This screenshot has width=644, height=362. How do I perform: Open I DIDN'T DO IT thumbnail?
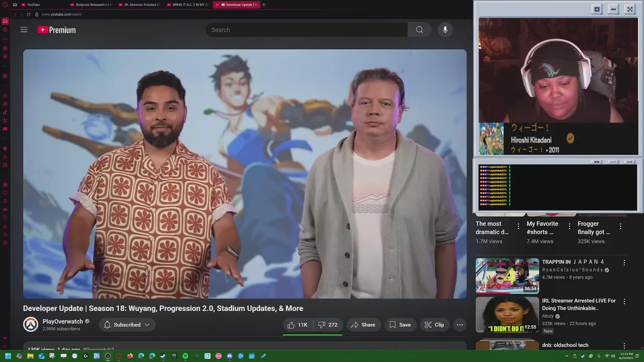coord(507,314)
